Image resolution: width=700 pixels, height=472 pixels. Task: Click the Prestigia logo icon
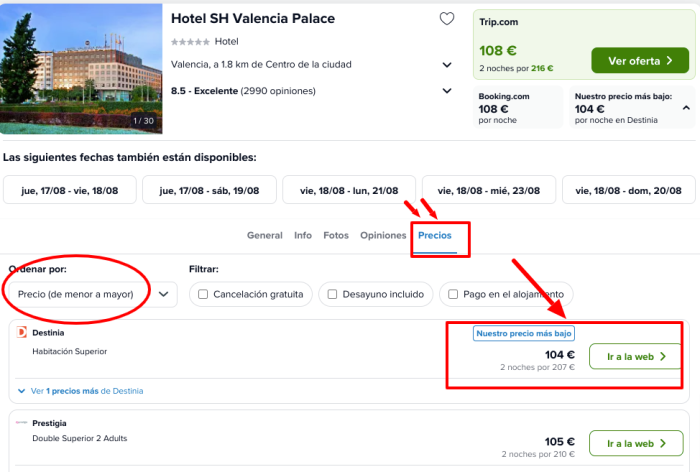coord(21,422)
